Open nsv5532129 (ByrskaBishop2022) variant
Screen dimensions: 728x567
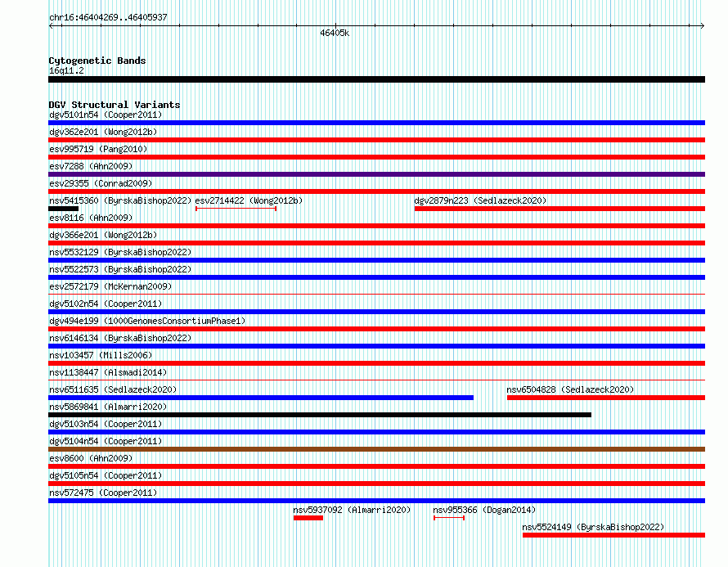120,252
